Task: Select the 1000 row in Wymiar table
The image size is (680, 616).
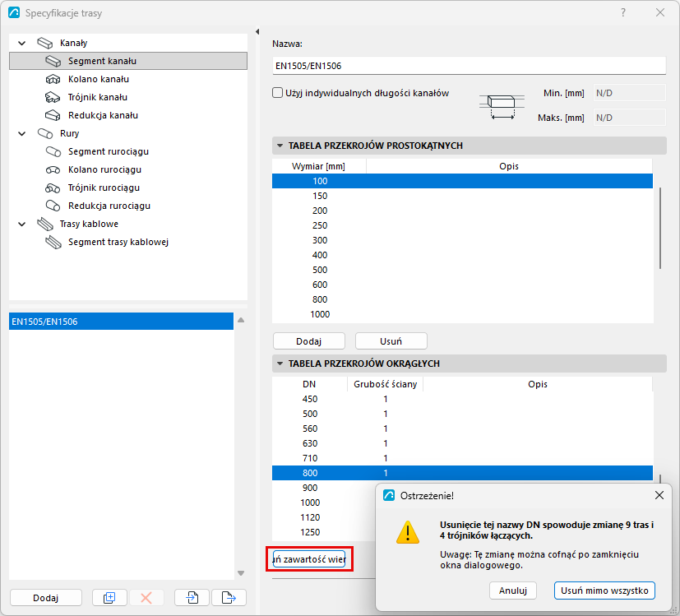Action: point(462,314)
